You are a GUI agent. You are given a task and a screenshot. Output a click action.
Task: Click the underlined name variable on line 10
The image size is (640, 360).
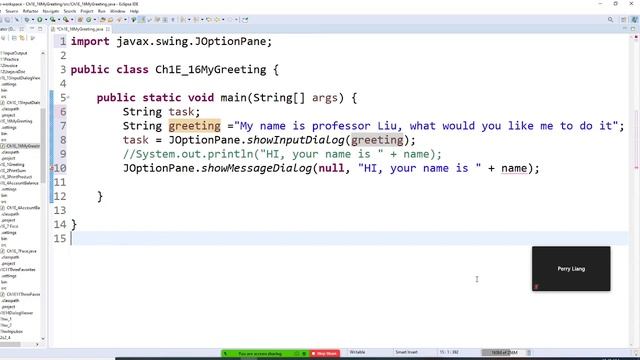514,168
